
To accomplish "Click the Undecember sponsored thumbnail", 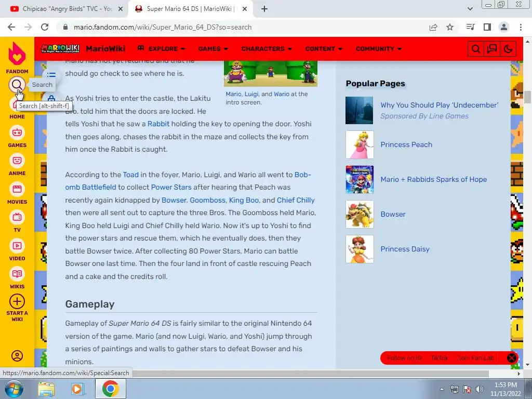I will click(x=360, y=111).
